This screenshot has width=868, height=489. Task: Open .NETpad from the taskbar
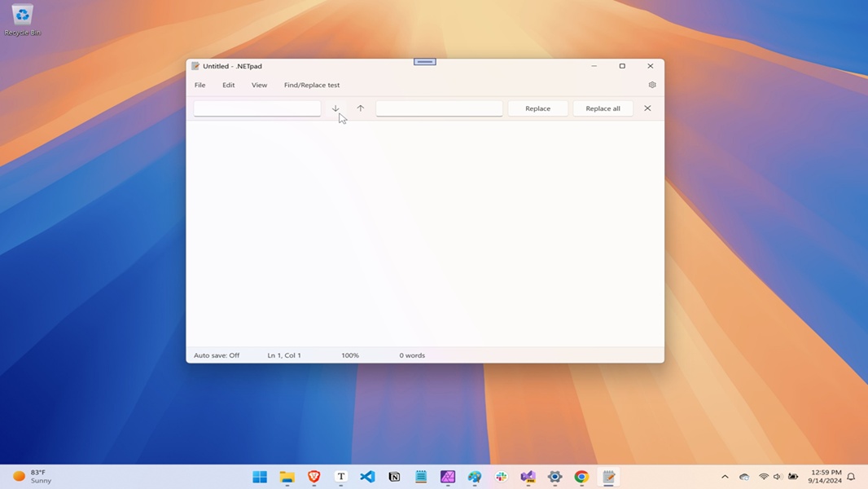[x=608, y=477]
